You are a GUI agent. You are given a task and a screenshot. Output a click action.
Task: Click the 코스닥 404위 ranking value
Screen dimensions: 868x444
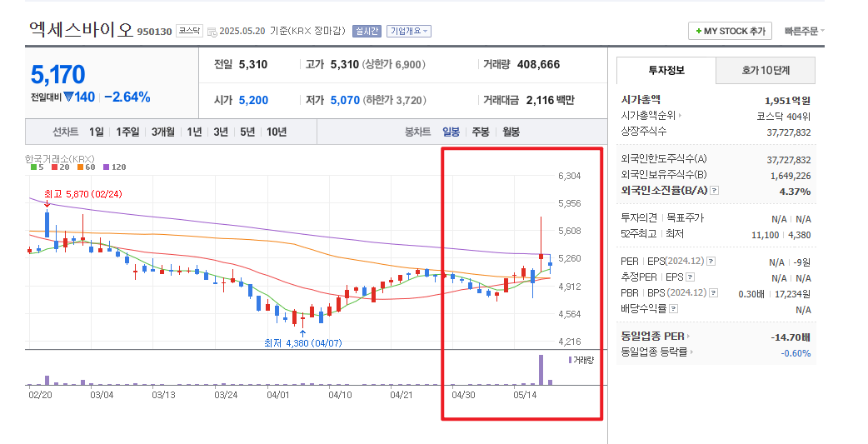pos(784,117)
